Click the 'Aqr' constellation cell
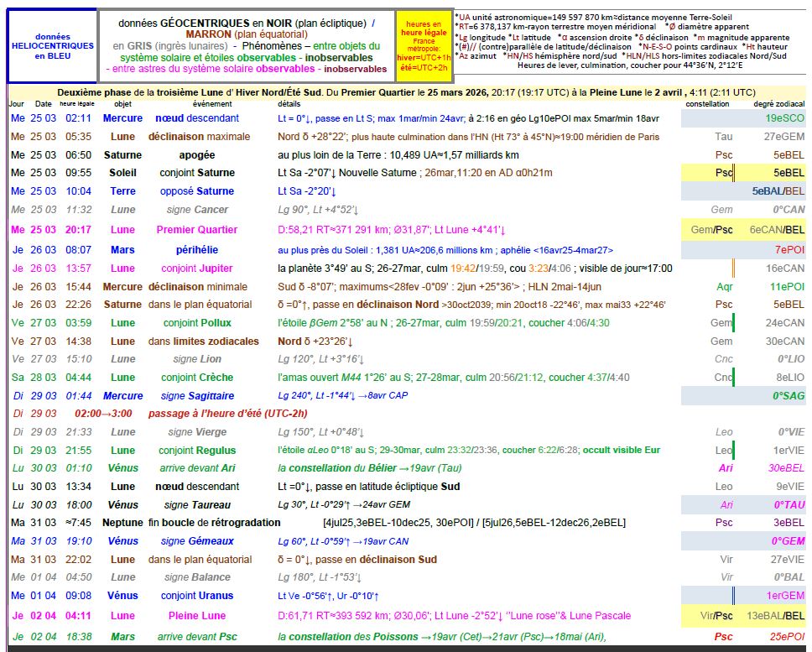 tap(724, 286)
